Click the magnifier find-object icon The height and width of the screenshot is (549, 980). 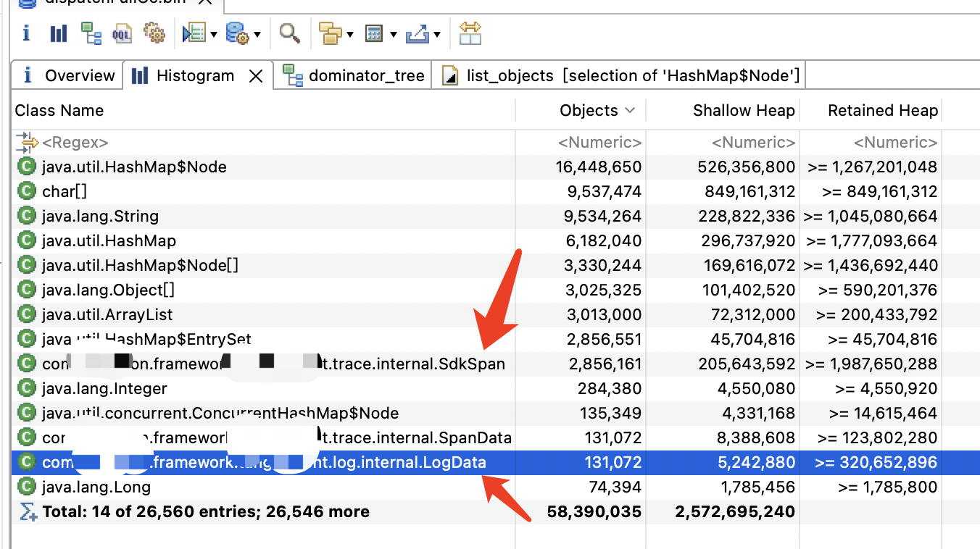289,33
